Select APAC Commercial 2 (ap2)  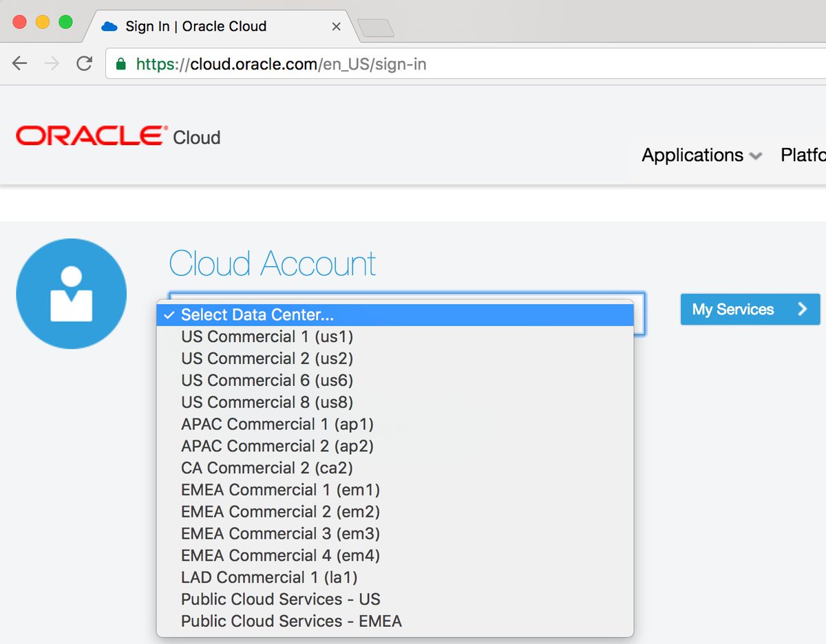click(395, 446)
